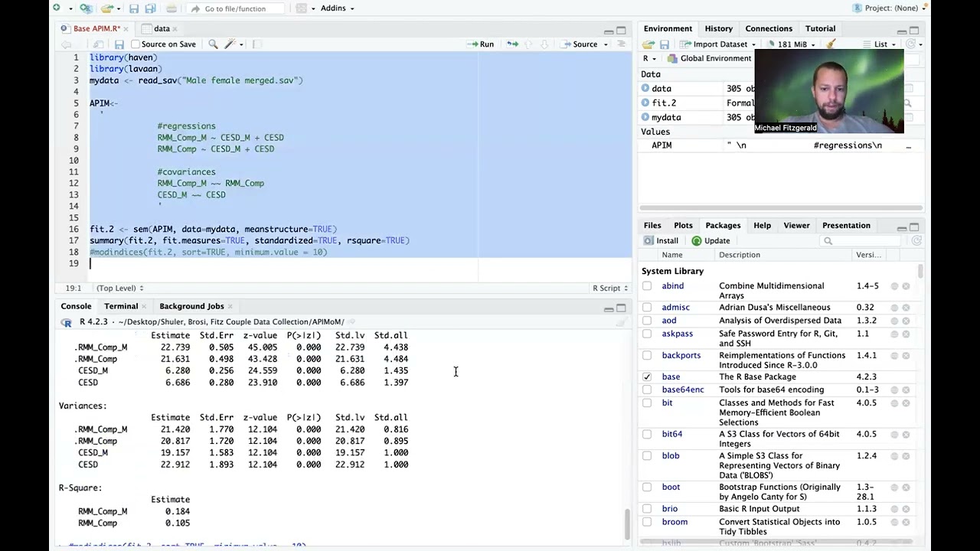Expand the fit.2 object details

[x=645, y=103]
